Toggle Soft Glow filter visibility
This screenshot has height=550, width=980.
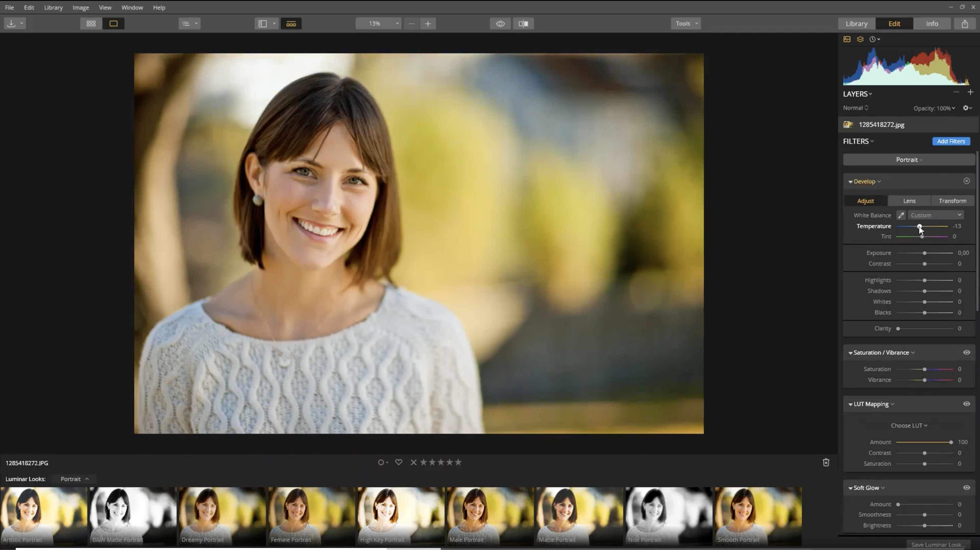tap(966, 488)
